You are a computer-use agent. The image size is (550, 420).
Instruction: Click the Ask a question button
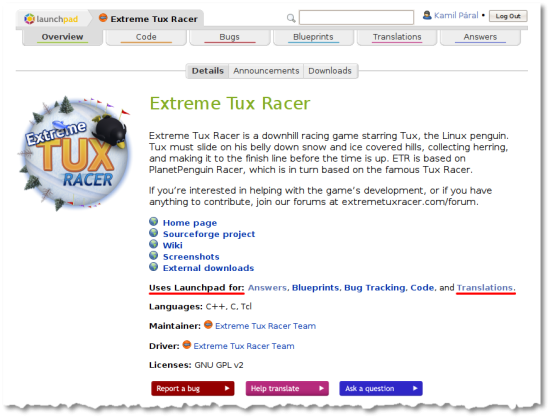[x=381, y=388]
